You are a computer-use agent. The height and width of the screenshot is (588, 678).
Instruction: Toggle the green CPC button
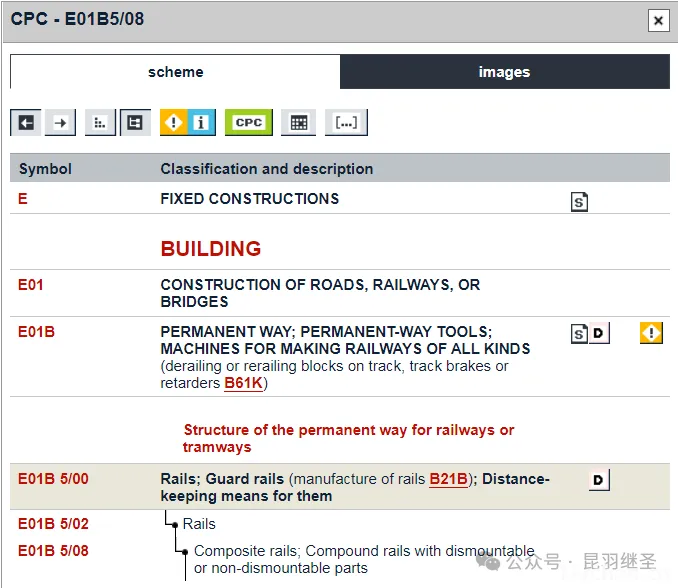pyautogui.click(x=248, y=122)
